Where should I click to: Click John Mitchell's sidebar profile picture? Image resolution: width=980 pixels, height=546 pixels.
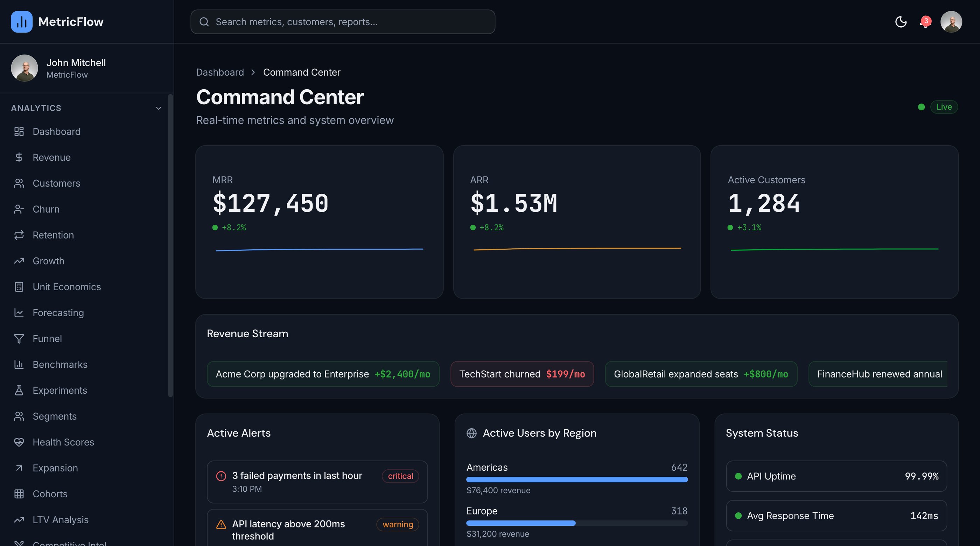pyautogui.click(x=24, y=68)
